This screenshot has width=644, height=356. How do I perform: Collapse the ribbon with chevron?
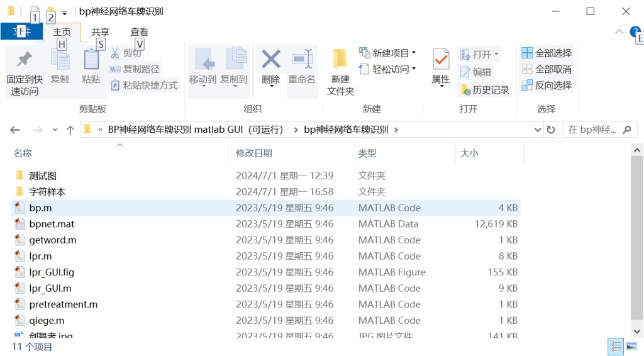coord(619,31)
